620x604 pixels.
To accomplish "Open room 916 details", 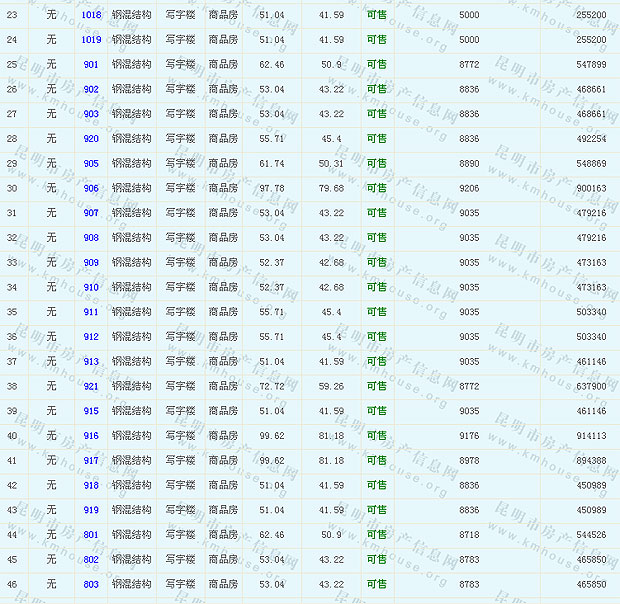I will pos(91,436).
